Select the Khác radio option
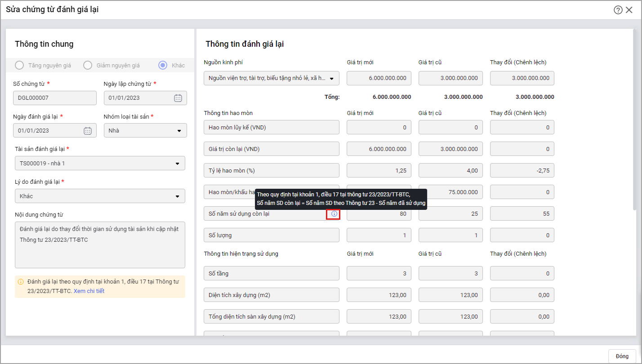 [x=163, y=65]
